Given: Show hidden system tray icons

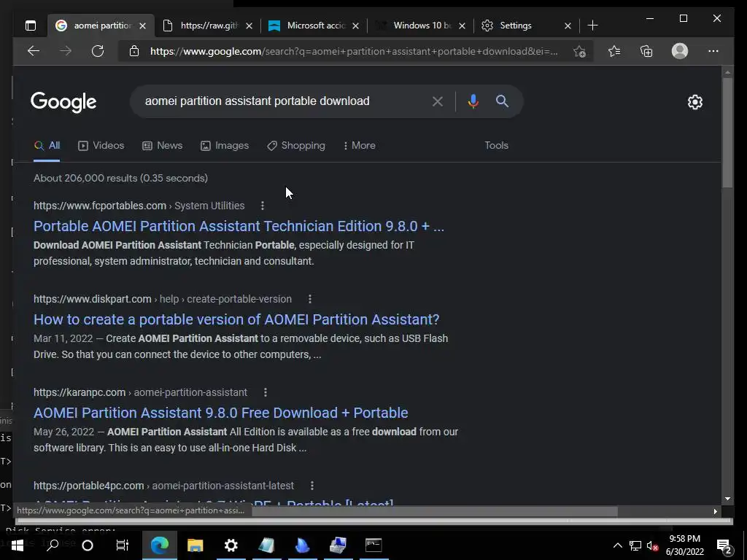Looking at the screenshot, I should (x=617, y=545).
